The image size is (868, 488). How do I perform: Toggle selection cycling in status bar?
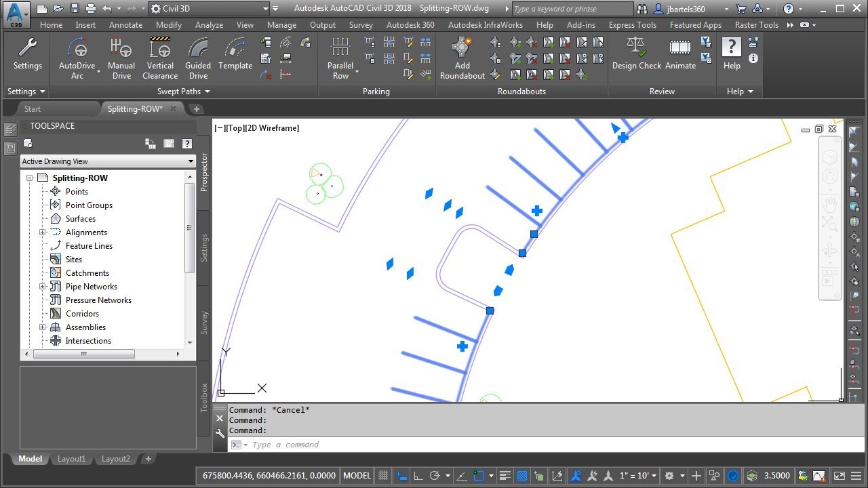(538, 476)
